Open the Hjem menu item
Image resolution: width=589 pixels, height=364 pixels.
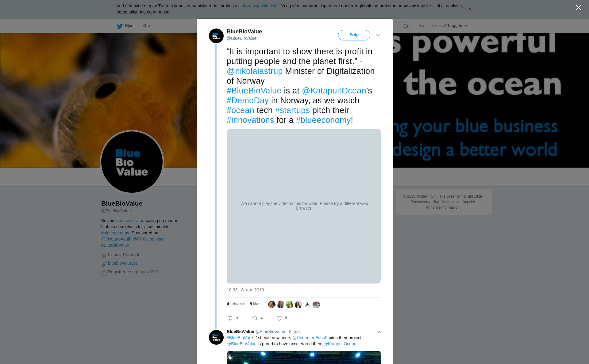click(130, 26)
